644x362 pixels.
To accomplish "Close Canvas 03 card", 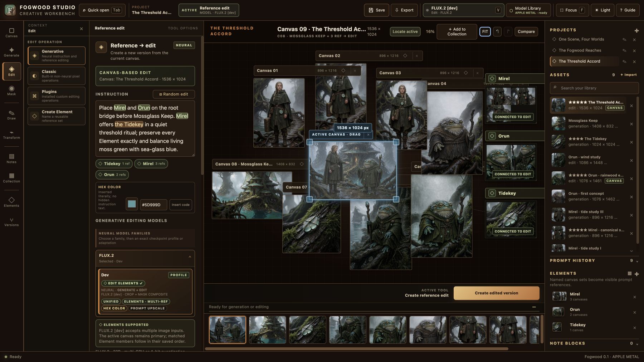I will click(x=477, y=73).
